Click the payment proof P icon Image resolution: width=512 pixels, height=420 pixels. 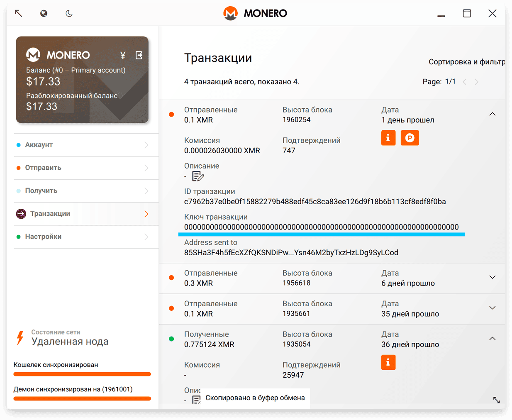(410, 138)
